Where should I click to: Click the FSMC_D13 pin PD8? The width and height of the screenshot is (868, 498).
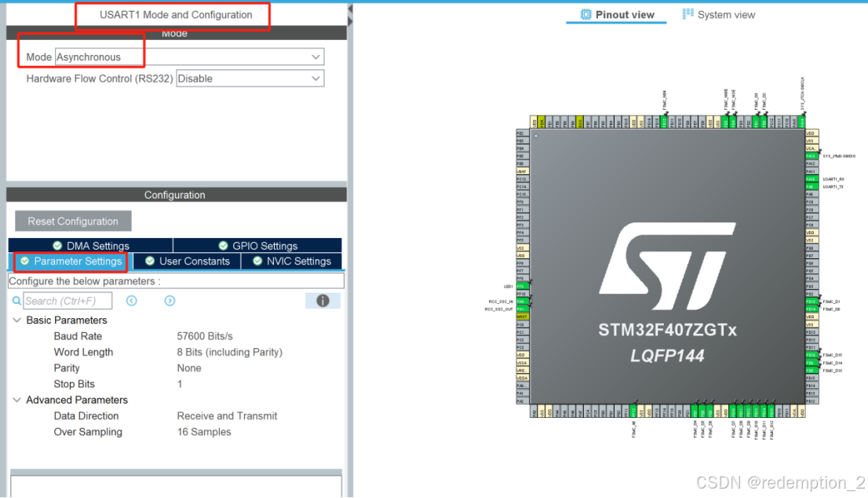pos(811,371)
